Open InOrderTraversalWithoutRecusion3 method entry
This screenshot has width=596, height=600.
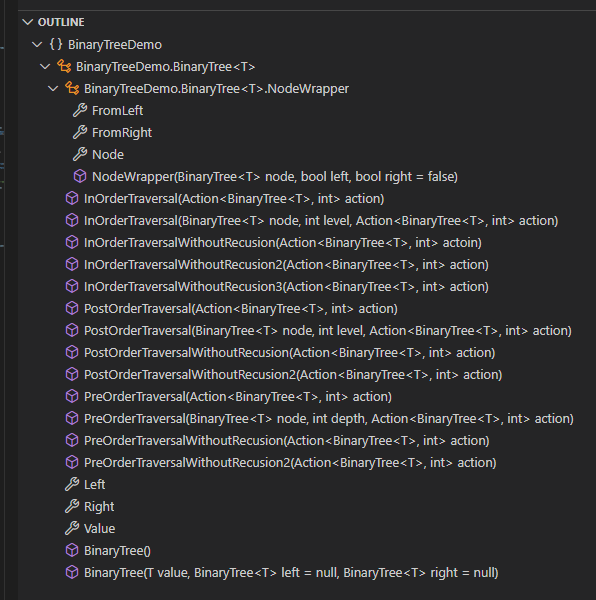tap(286, 287)
